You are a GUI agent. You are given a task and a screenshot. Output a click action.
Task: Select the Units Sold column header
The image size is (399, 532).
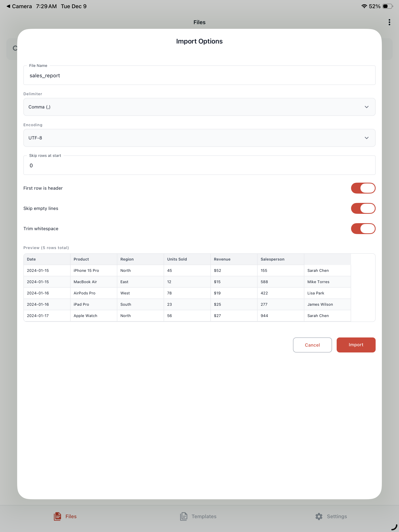pyautogui.click(x=187, y=259)
